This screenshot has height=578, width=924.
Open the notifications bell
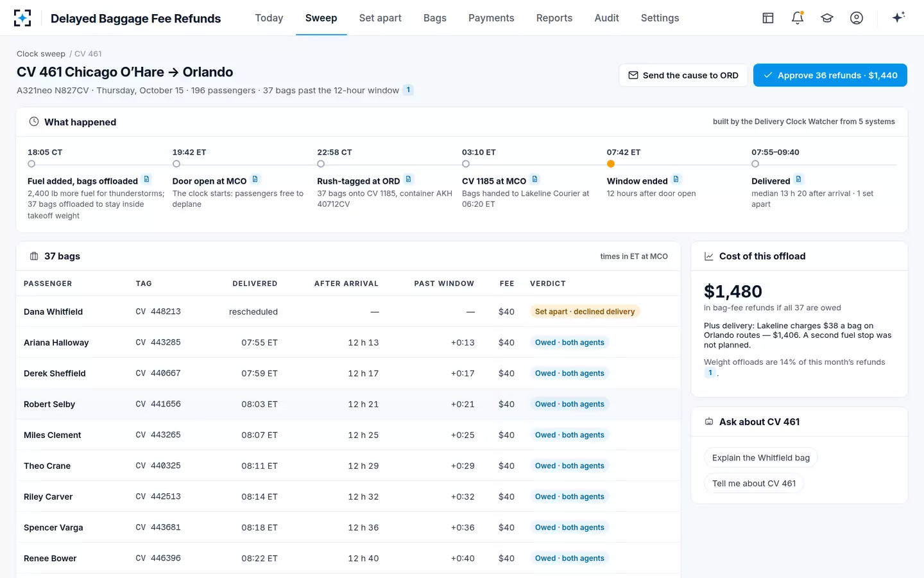(798, 18)
